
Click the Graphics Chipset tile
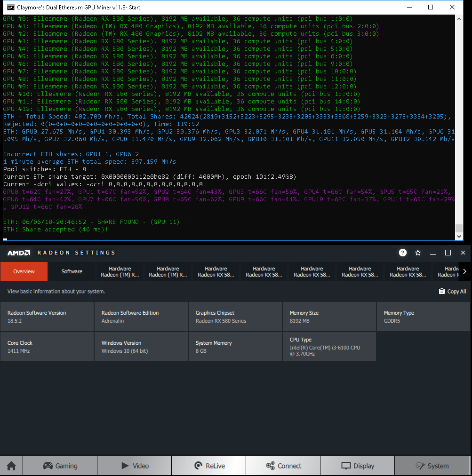tap(235, 317)
